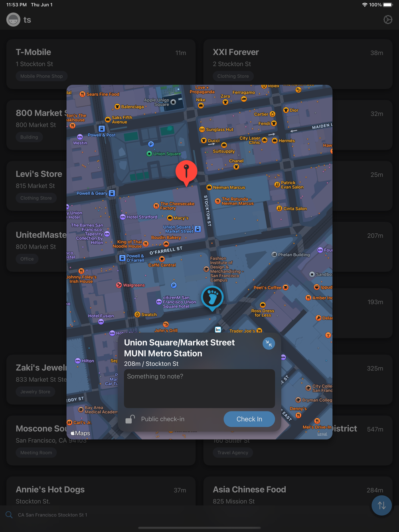Screen dimensions: 399x532
Task: Tap the Union Square/Market Street transit icon
Action: click(x=198, y=229)
